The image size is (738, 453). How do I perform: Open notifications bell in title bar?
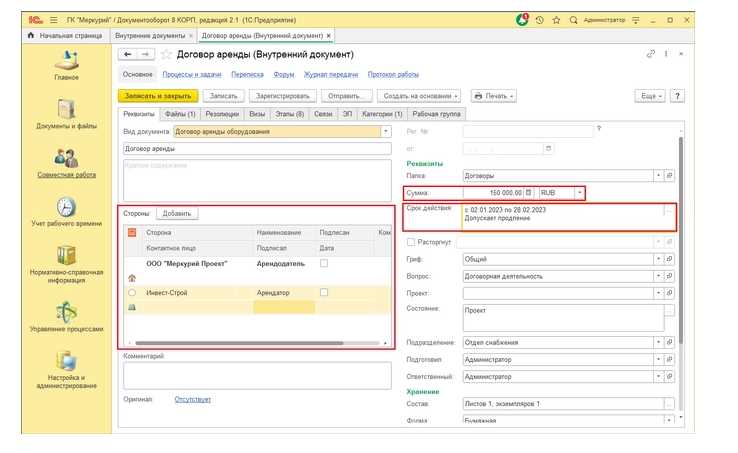[522, 20]
